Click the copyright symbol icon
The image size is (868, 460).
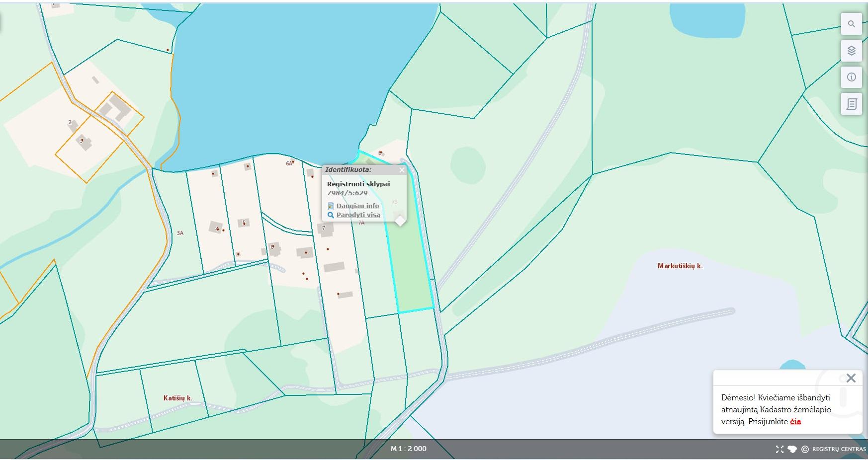coord(805,449)
